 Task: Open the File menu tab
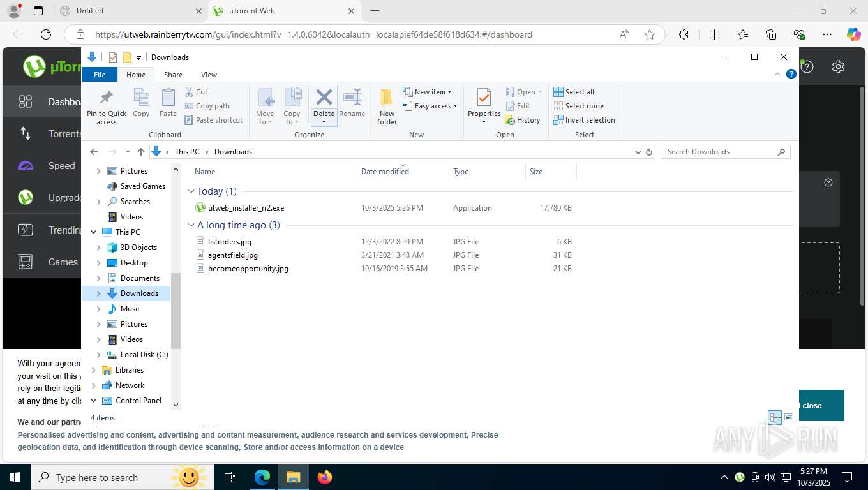(100, 75)
